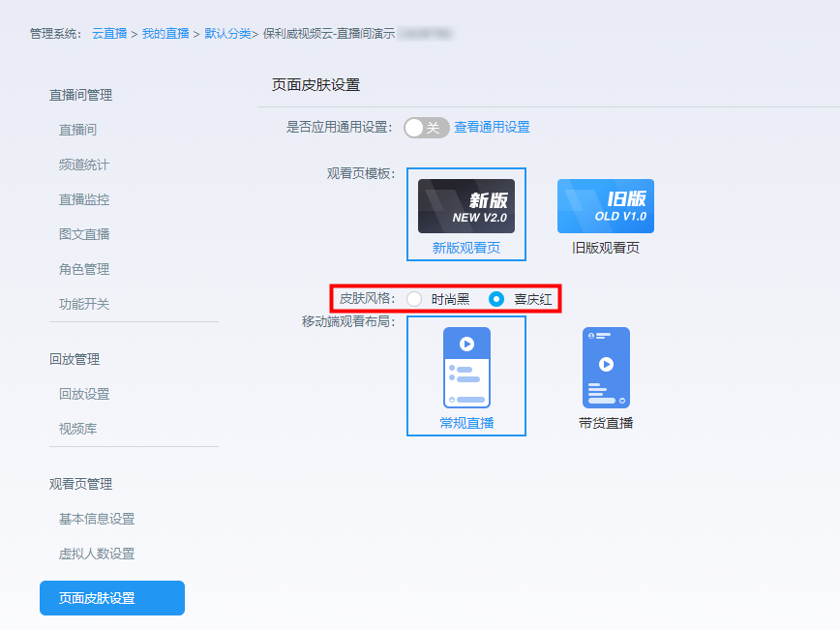Select the 旧版观看页 OLD V1.0 template

point(605,206)
